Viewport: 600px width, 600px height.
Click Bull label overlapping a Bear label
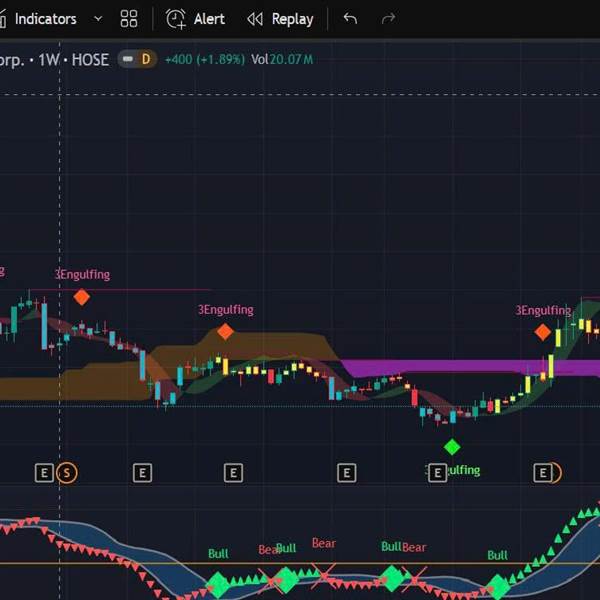tap(286, 548)
